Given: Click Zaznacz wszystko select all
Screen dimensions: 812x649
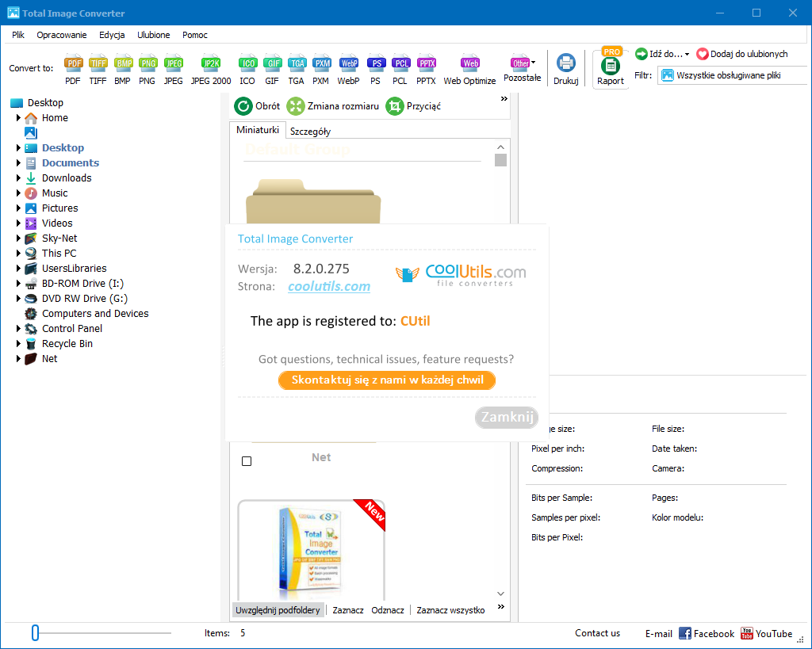Looking at the screenshot, I should point(450,610).
